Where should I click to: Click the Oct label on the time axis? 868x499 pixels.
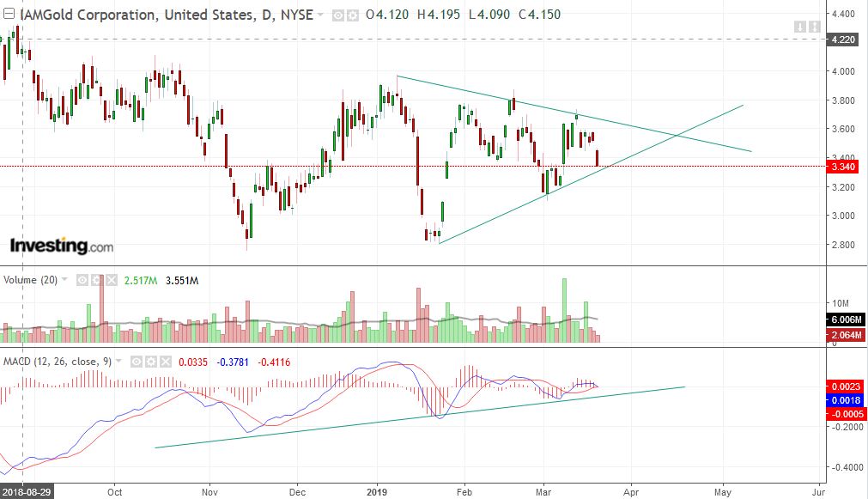tap(114, 492)
